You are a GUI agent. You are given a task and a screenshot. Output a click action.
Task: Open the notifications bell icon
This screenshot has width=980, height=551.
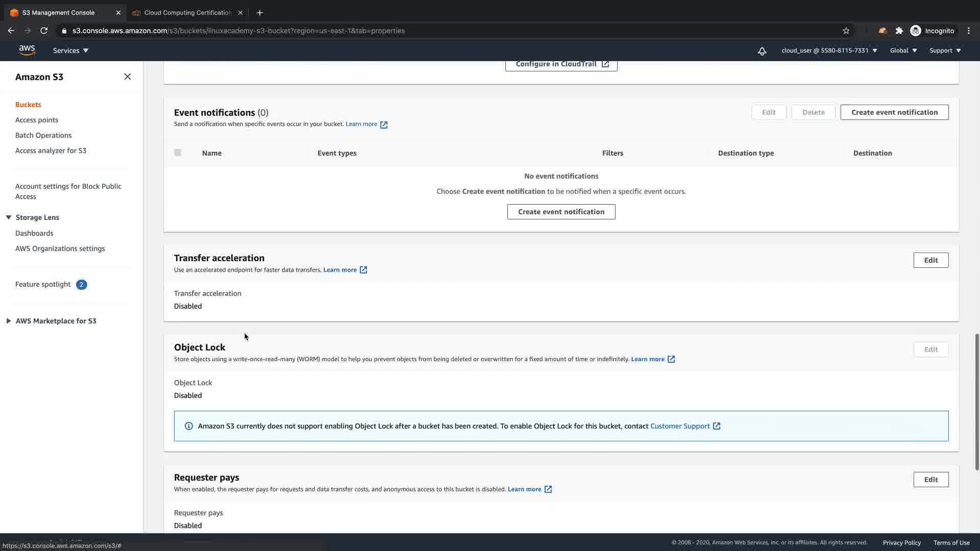click(762, 51)
